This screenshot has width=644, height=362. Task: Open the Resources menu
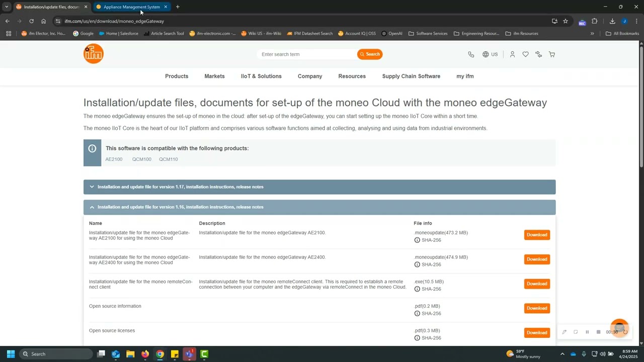(x=352, y=76)
